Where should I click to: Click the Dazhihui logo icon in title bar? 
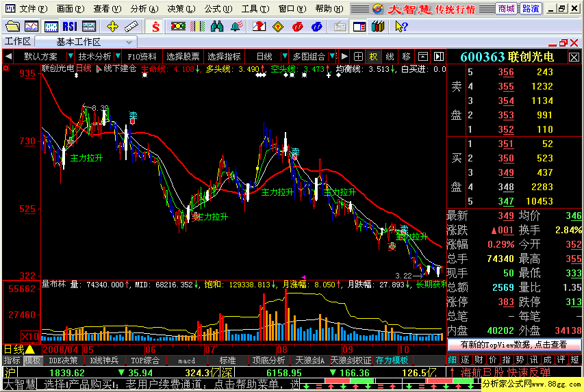pyautogui.click(x=378, y=9)
